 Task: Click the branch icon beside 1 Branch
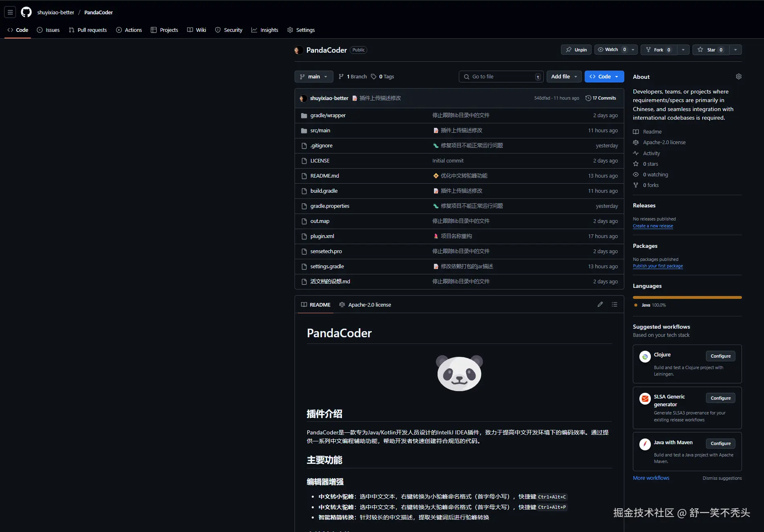341,77
